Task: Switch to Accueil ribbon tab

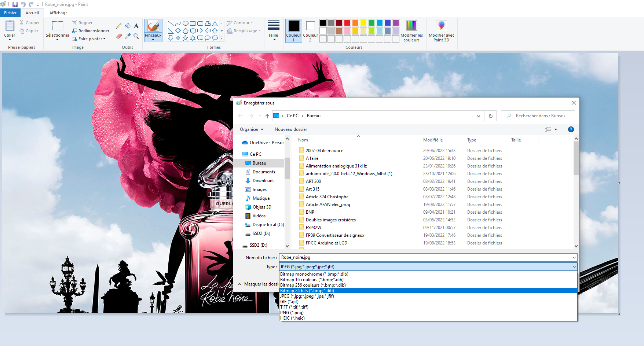Action: point(32,13)
